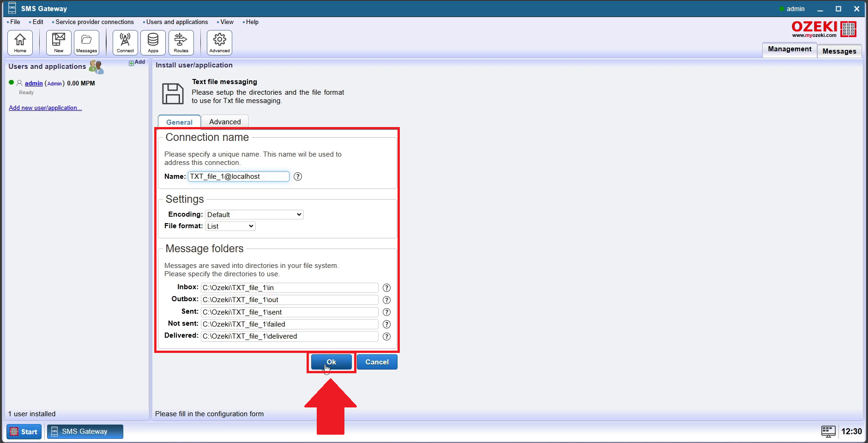Screen dimensions: 868x443
Task: Click the SMS Gateway taskbar button
Action: 85,431
